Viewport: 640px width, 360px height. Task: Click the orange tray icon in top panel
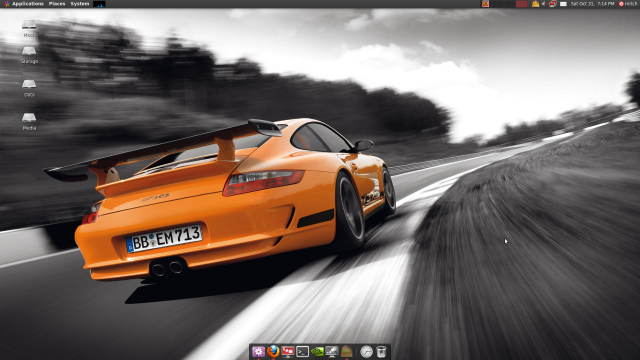[485, 4]
